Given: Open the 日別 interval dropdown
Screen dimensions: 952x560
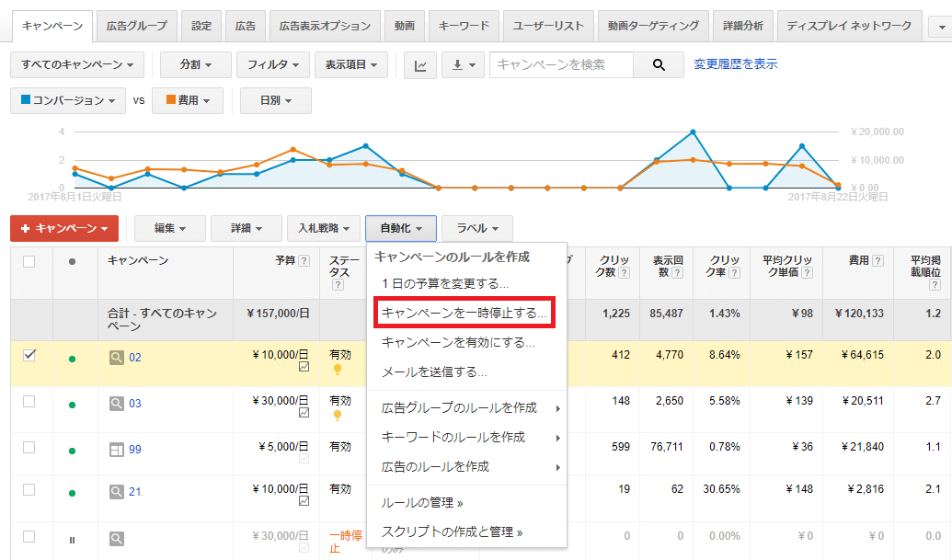Looking at the screenshot, I should (x=276, y=101).
